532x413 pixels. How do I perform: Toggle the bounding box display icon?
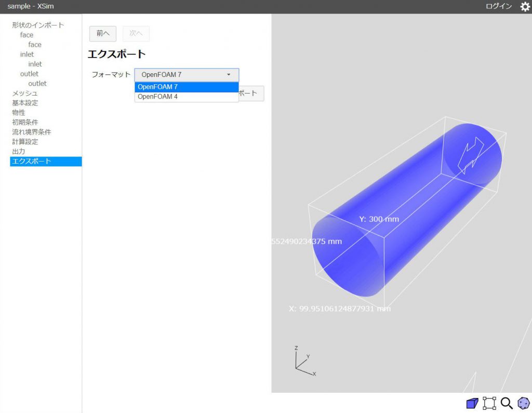(489, 403)
